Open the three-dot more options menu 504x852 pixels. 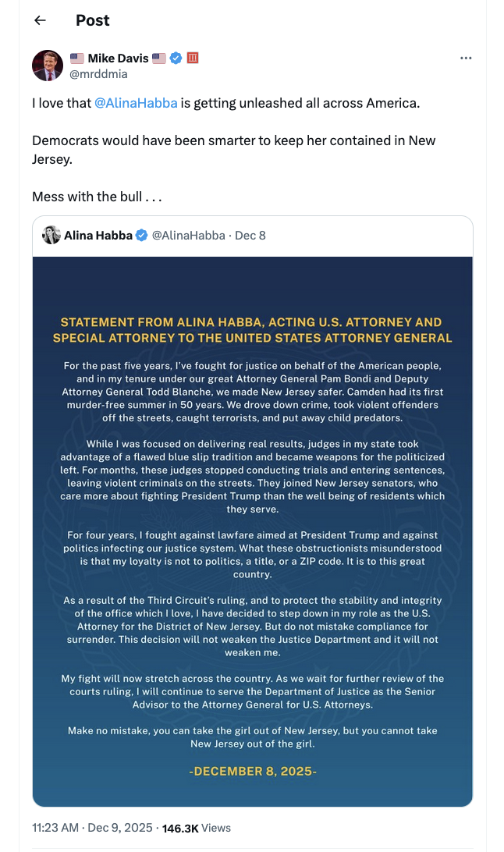(466, 59)
